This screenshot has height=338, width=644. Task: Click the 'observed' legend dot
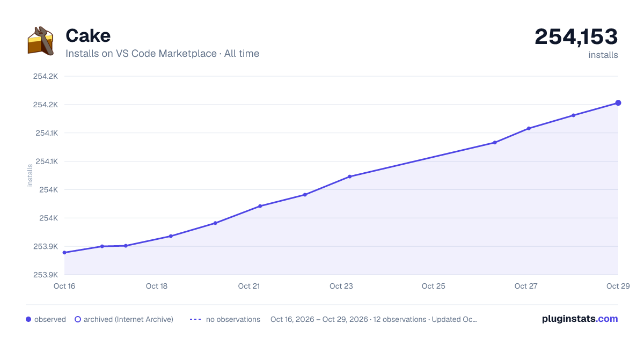coord(28,319)
